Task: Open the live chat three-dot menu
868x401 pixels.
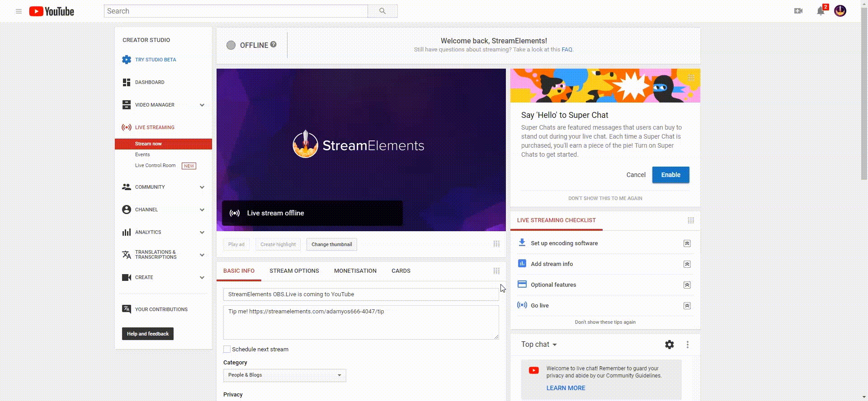Action: point(688,345)
